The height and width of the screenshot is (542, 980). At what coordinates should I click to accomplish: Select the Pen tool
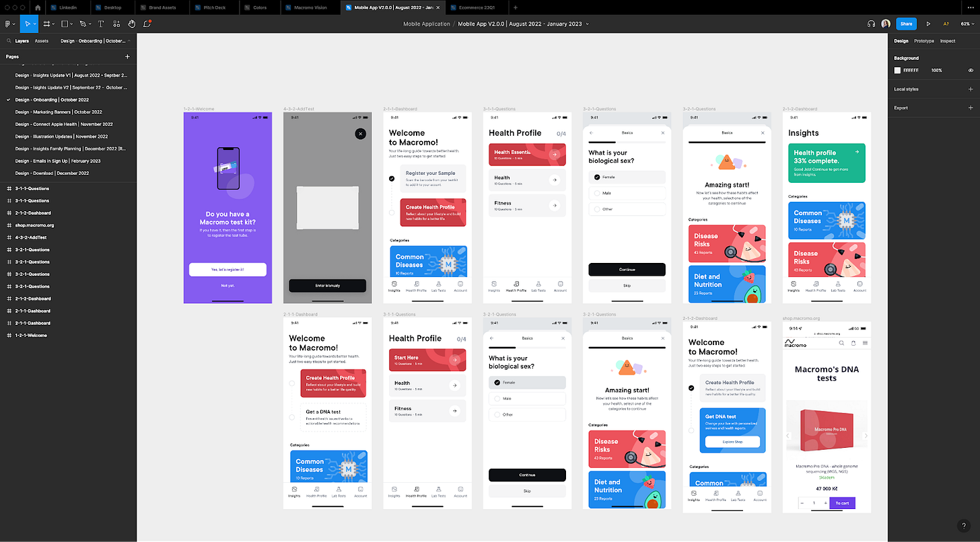(83, 24)
